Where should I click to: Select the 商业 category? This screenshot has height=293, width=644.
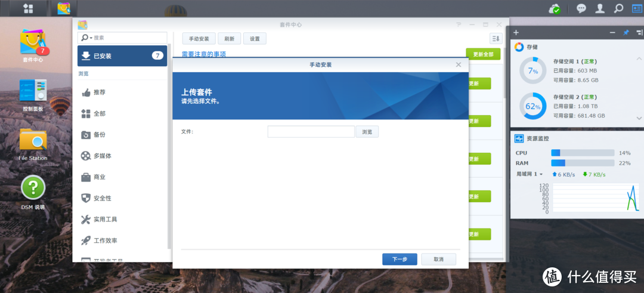click(122, 177)
